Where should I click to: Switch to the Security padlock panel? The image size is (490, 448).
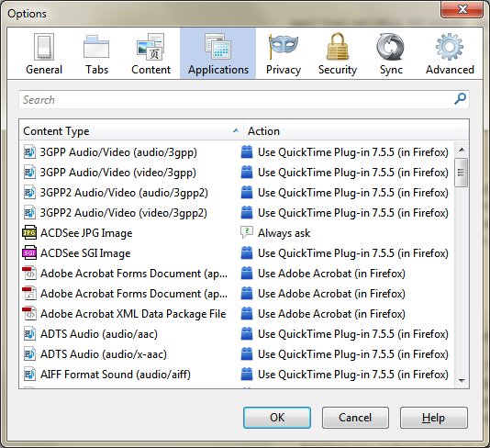tap(338, 53)
